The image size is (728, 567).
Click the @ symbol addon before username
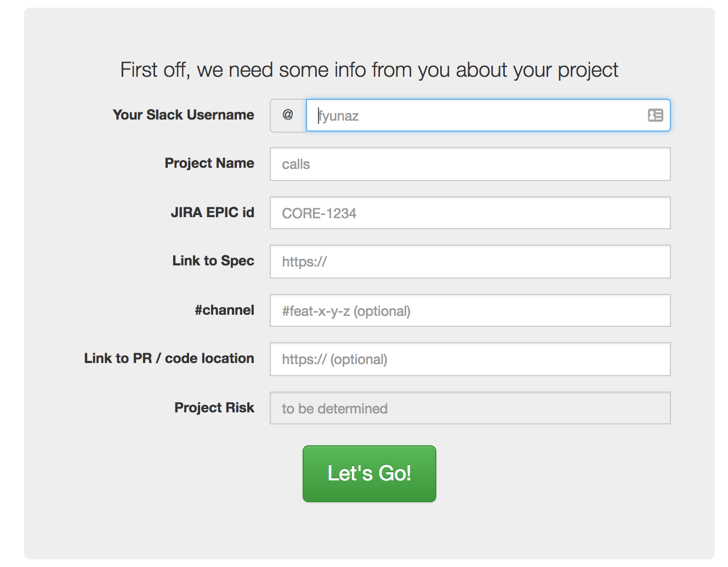click(288, 115)
